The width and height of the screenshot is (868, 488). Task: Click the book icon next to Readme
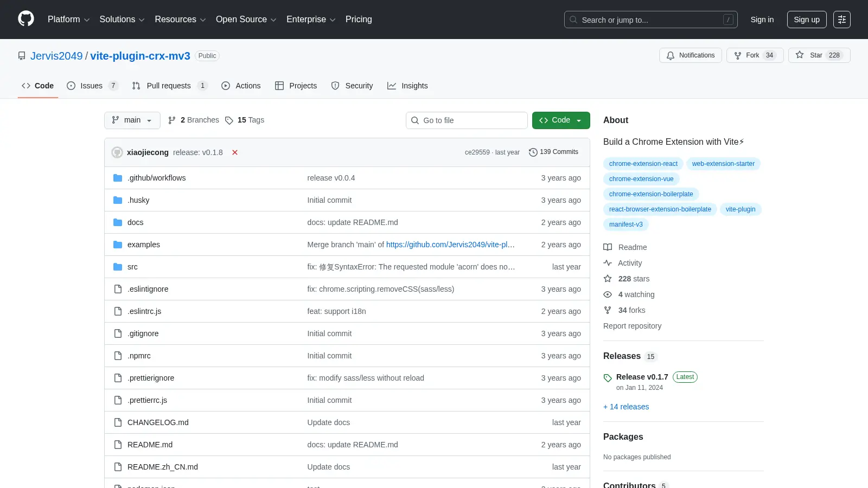tap(608, 247)
